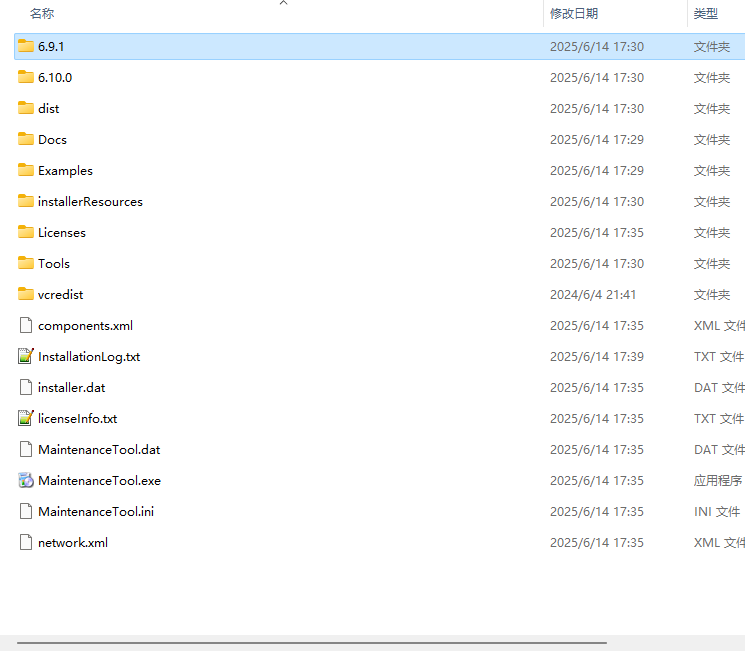
Task: Click the Docs folder name
Action: (52, 139)
